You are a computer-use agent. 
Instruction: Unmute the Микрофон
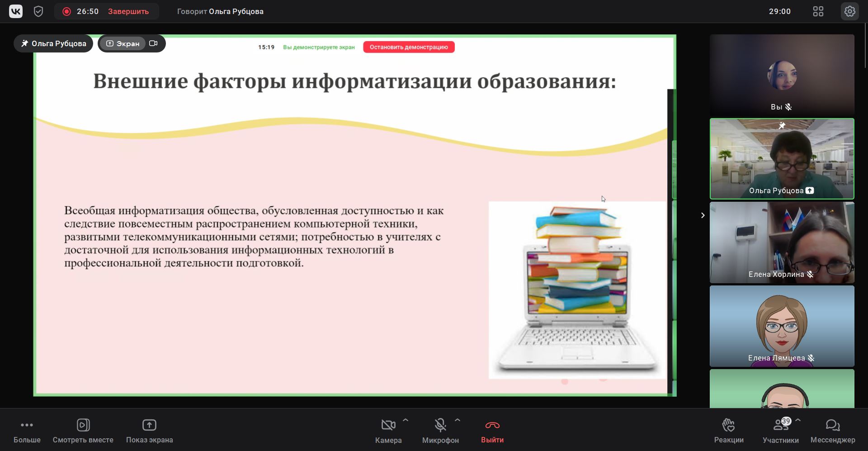(440, 426)
